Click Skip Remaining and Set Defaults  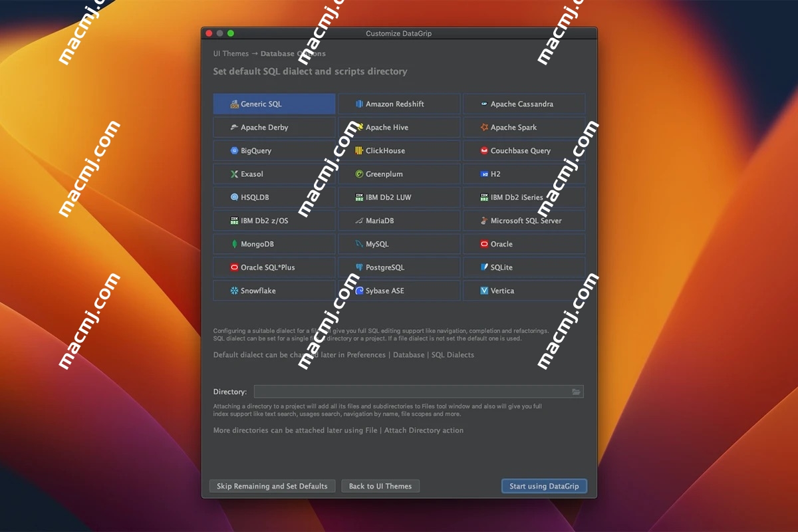pyautogui.click(x=271, y=486)
